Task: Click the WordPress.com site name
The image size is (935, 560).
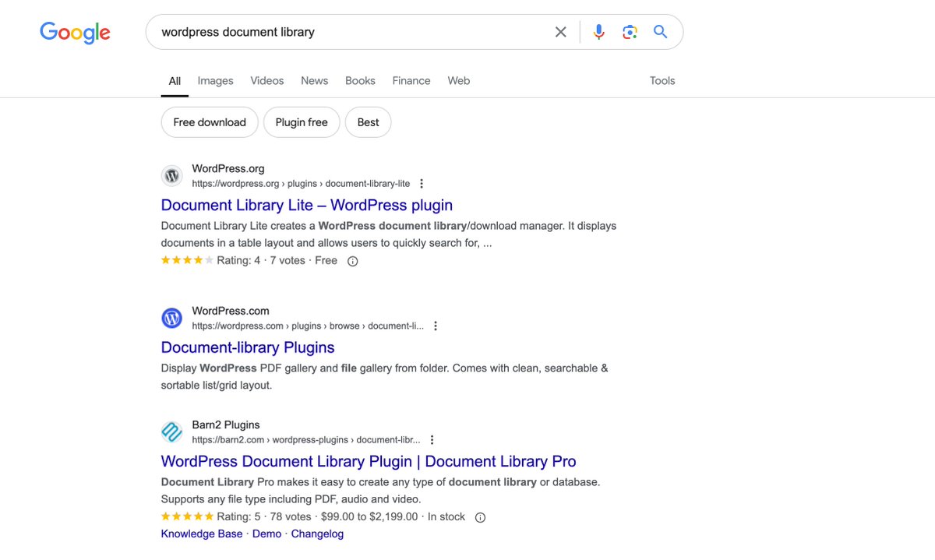Action: click(x=231, y=311)
